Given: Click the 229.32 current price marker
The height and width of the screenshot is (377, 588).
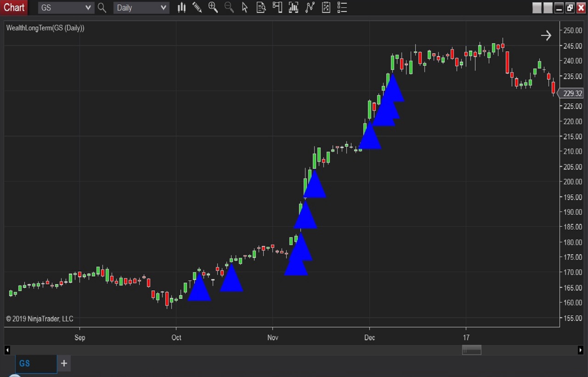Looking at the screenshot, I should pyautogui.click(x=572, y=93).
